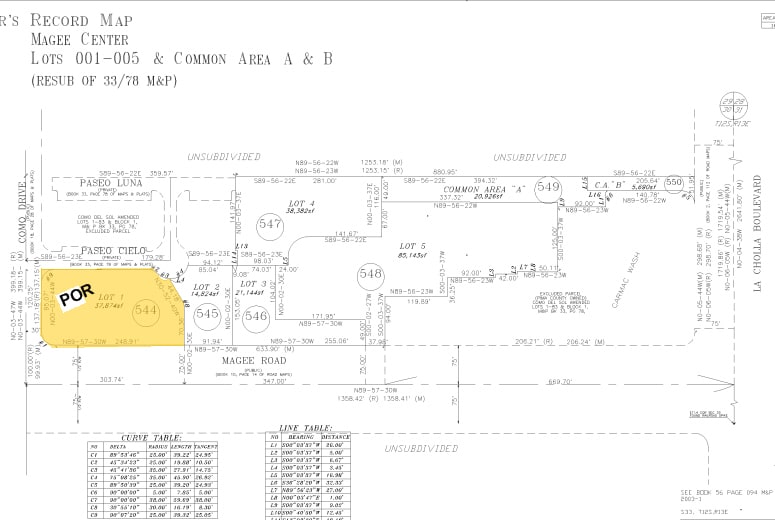Click the circled parcel number 550
The height and width of the screenshot is (520, 775).
pyautogui.click(x=674, y=182)
